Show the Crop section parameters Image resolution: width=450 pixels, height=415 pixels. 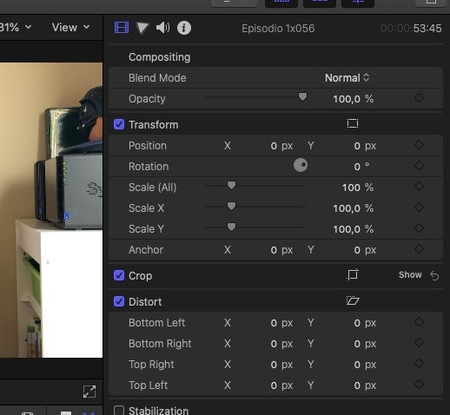tap(410, 275)
